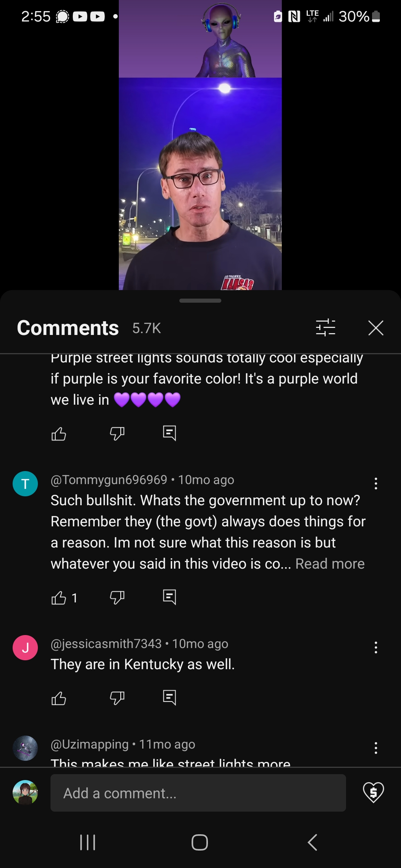This screenshot has height=868, width=401.
Task: Tap the @jessicasmith7343 username link
Action: [106, 644]
